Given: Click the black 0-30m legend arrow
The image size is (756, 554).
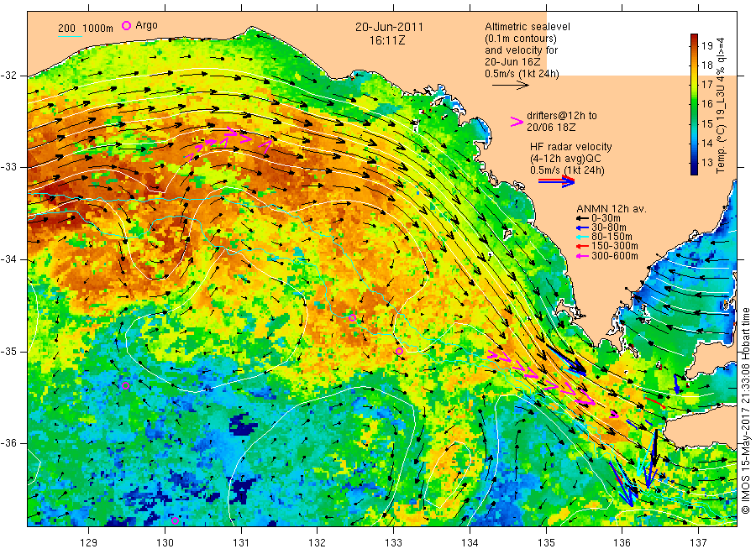Looking at the screenshot, I should click(x=582, y=218).
